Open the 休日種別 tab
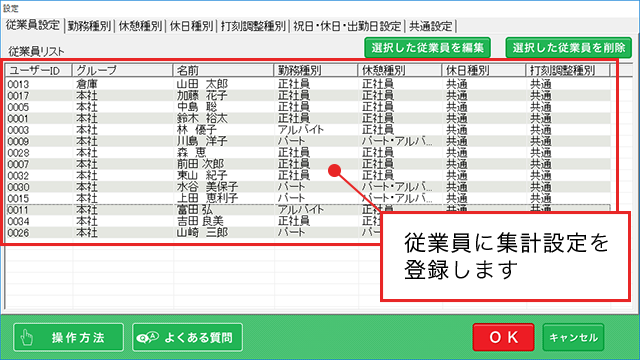This screenshot has width=640, height=360. tap(191, 26)
